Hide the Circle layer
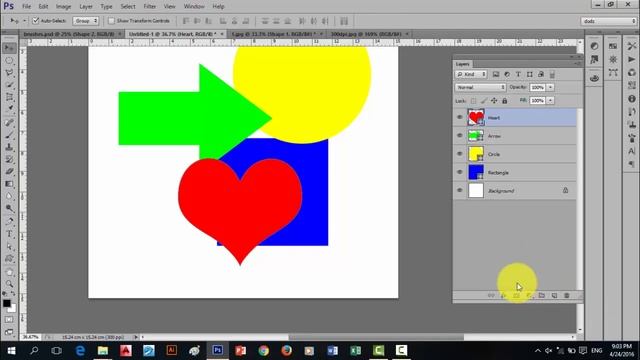The width and height of the screenshot is (640, 360). [x=460, y=154]
